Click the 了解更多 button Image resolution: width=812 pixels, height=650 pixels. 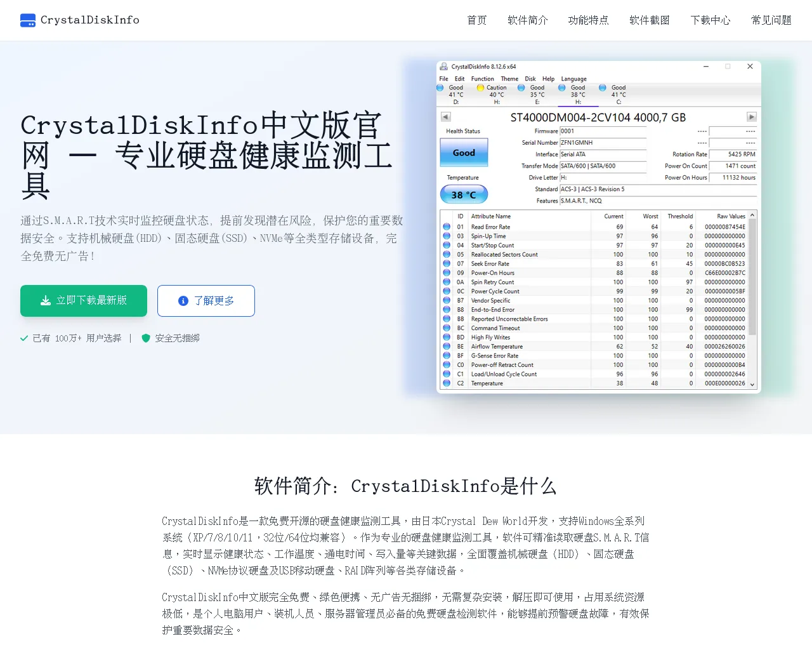[206, 301]
